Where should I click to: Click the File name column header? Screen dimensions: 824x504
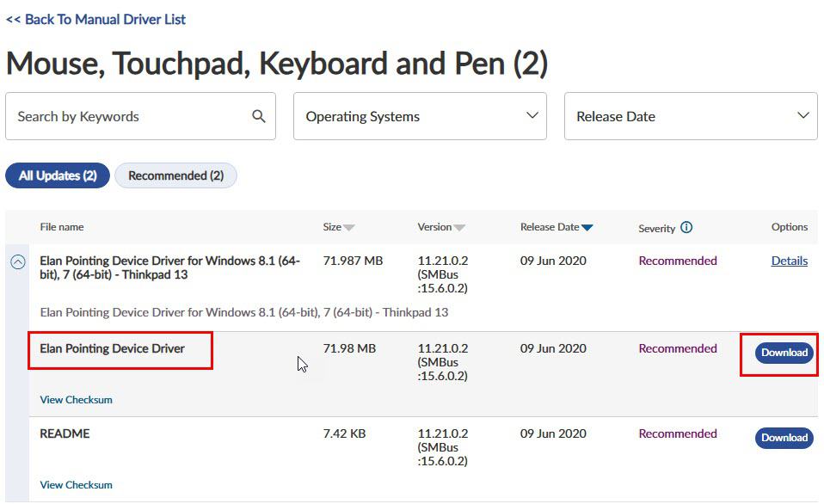point(62,227)
